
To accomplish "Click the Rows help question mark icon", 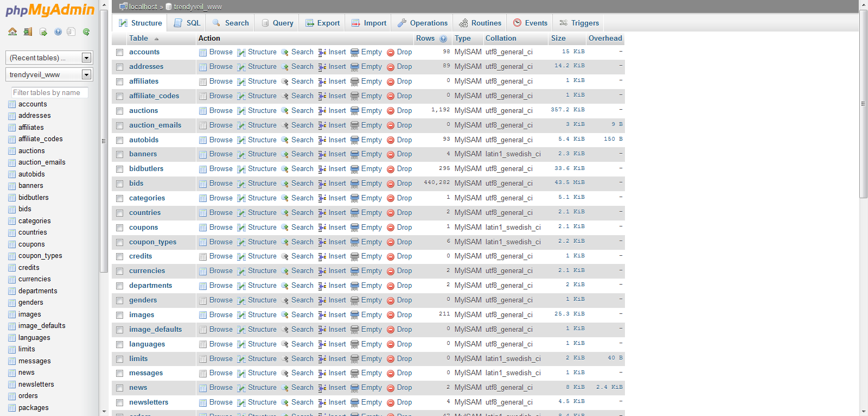I will [x=443, y=39].
